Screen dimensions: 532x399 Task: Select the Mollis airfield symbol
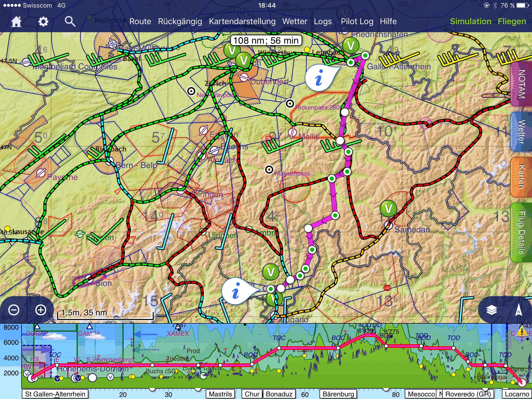coord(292,132)
